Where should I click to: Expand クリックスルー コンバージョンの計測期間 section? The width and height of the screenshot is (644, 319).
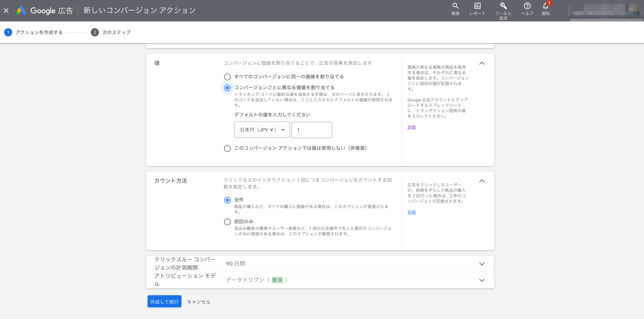pyautogui.click(x=482, y=264)
